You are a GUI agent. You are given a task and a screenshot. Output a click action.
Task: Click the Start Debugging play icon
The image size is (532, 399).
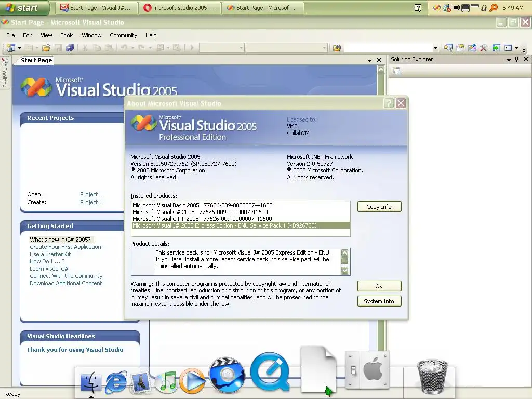(x=192, y=48)
